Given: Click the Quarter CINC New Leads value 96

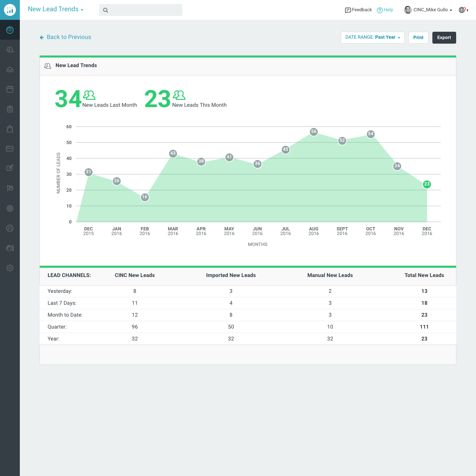Looking at the screenshot, I should point(135,327).
